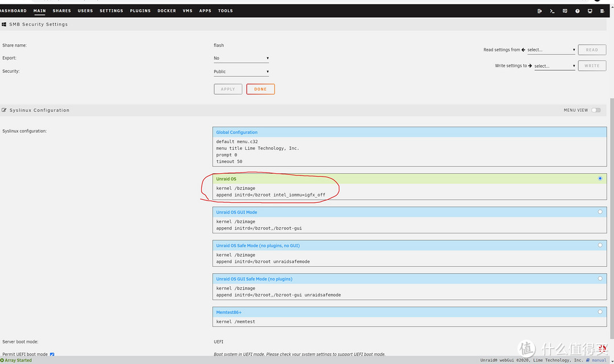Click the Logout icon in top bar
This screenshot has height=364, width=614.
tap(540, 11)
